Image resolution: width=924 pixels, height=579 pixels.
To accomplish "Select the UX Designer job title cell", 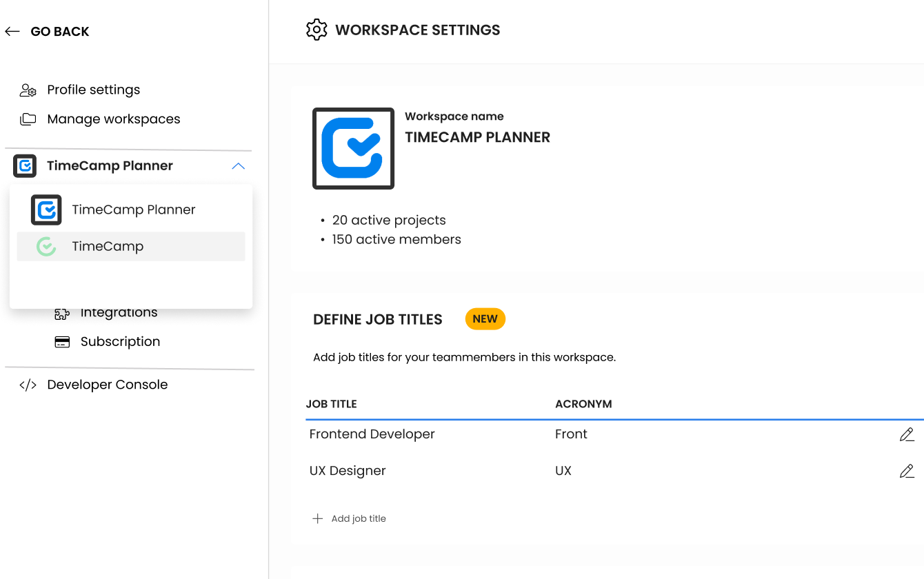I will [x=348, y=471].
